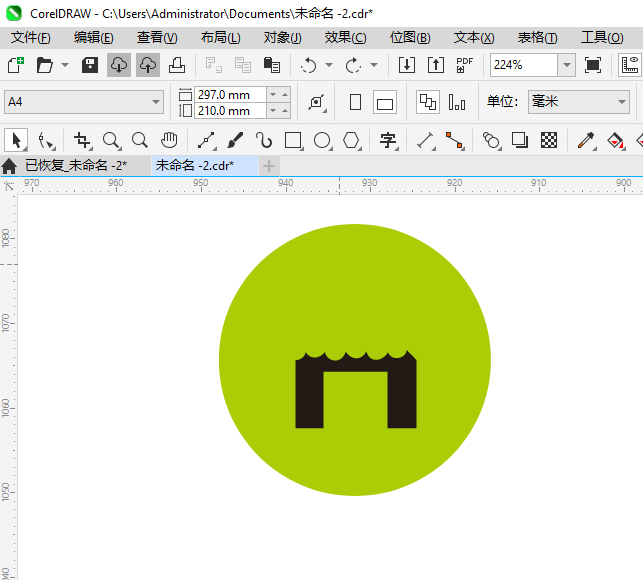643x580 pixels.
Task: Open the 对象(J) menu
Action: [x=283, y=38]
